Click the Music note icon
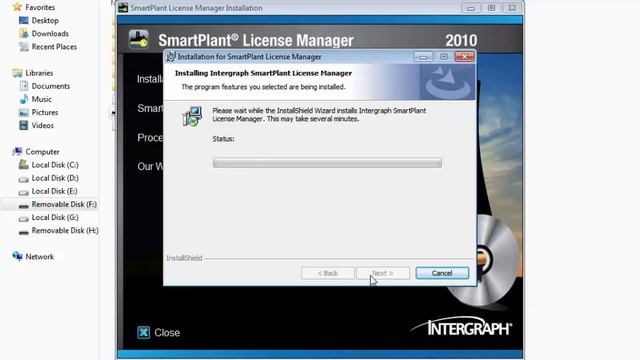The width and height of the screenshot is (640, 360). coord(24,99)
